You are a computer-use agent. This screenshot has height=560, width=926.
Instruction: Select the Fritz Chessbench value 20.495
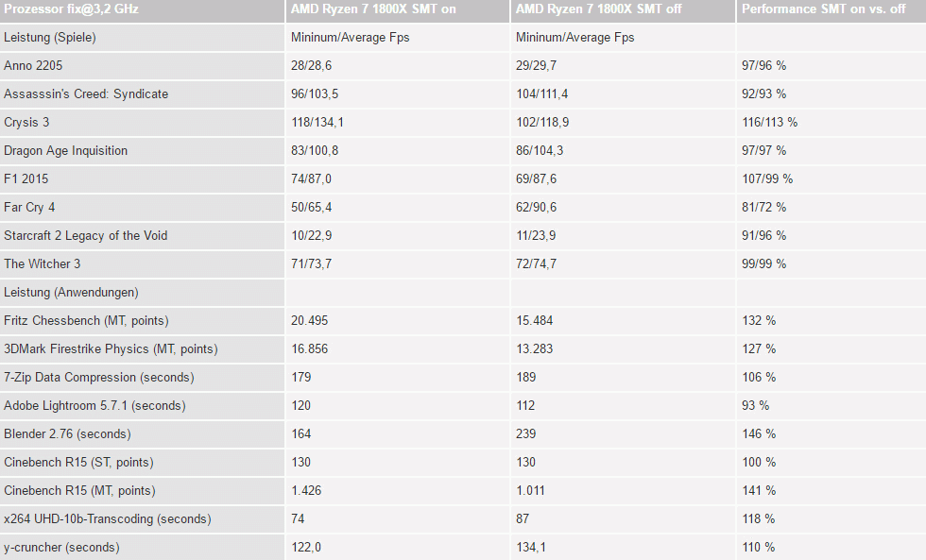point(310,320)
